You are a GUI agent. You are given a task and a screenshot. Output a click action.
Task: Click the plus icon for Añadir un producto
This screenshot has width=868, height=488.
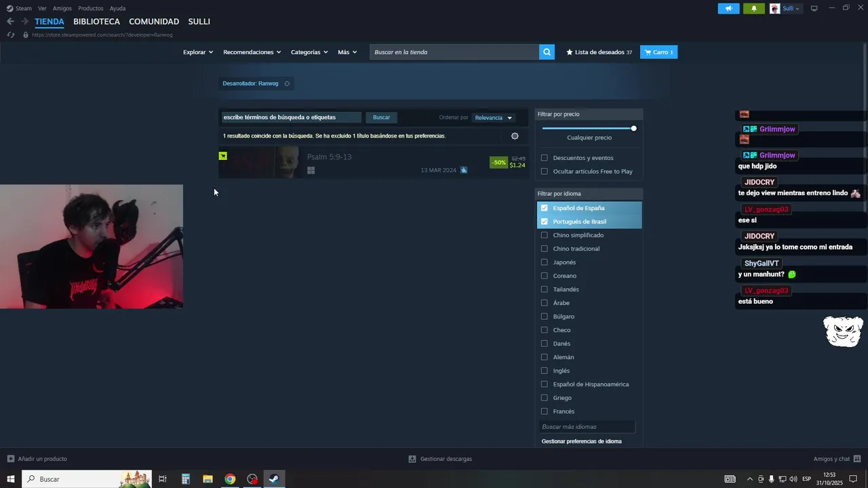click(10, 459)
